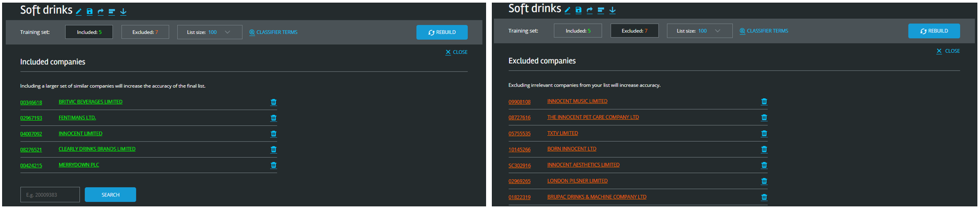Click the list-lines icon in the Excluded companies panel
Screen dimensions: 980x209
point(601,10)
